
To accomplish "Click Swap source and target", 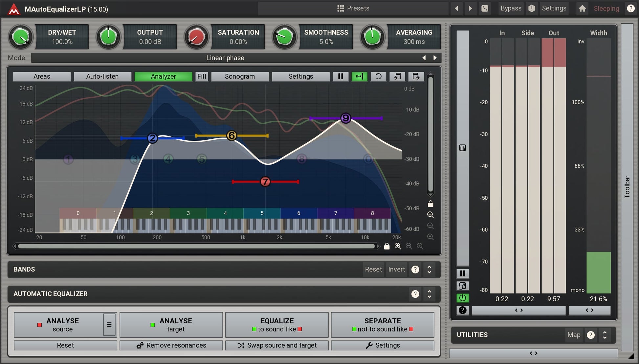I will [x=277, y=345].
